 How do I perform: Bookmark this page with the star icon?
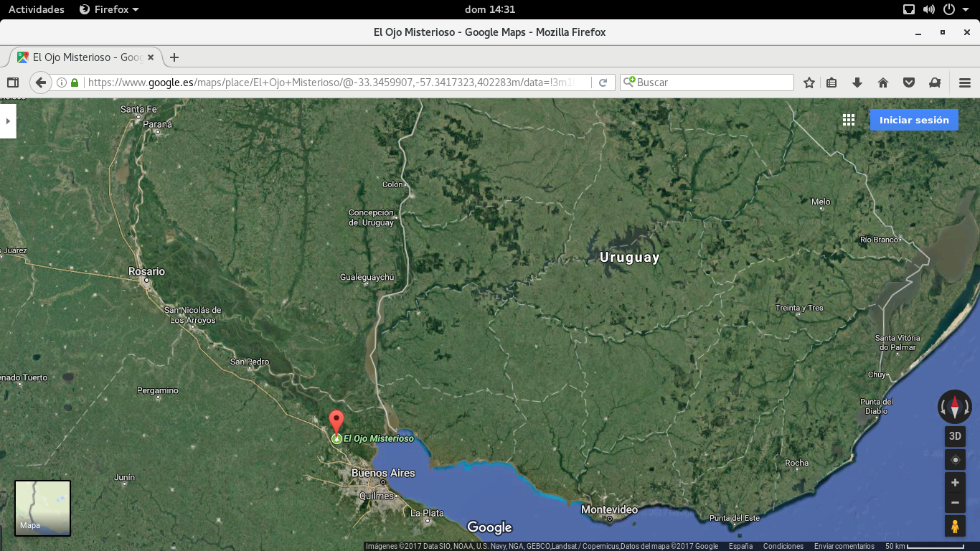[x=809, y=83]
